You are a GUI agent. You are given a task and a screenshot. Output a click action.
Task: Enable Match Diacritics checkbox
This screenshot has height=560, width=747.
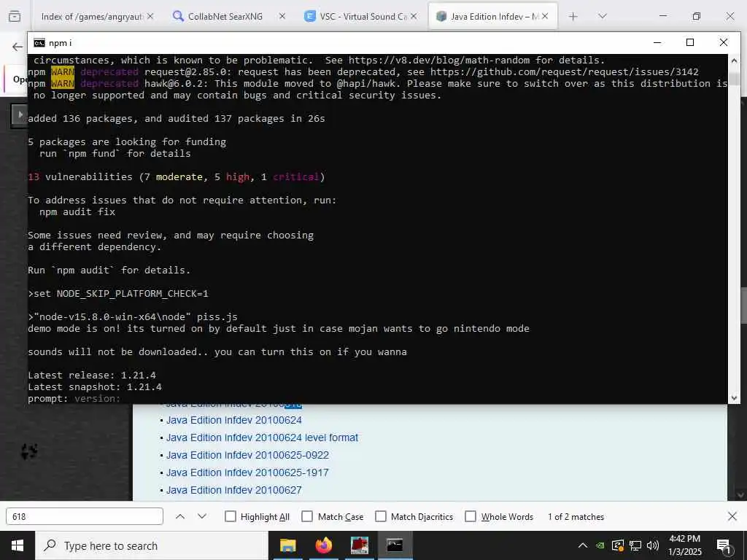click(x=381, y=517)
